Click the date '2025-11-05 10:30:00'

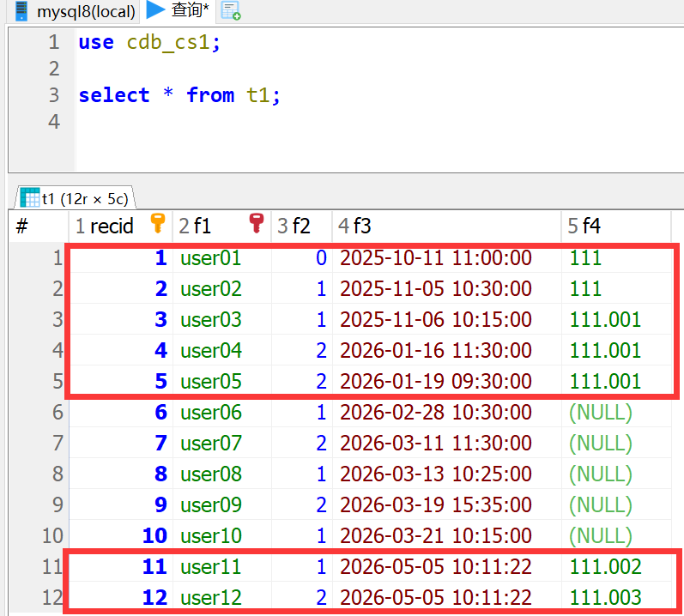(x=436, y=288)
